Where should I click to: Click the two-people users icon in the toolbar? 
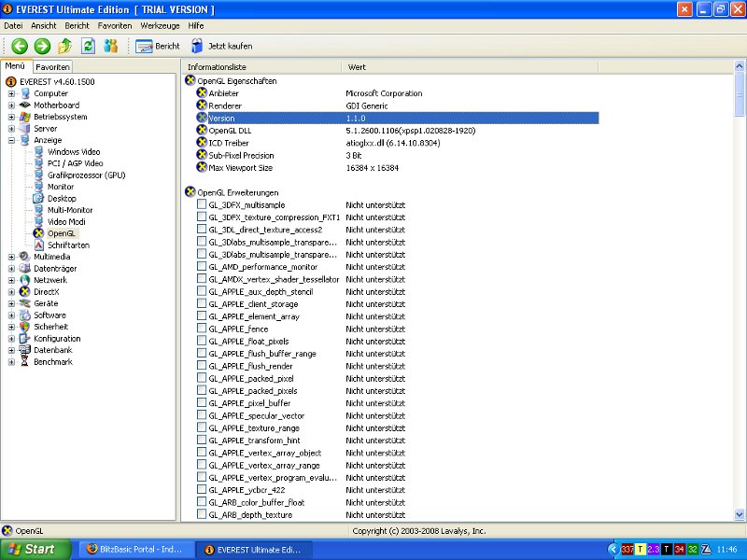point(111,46)
